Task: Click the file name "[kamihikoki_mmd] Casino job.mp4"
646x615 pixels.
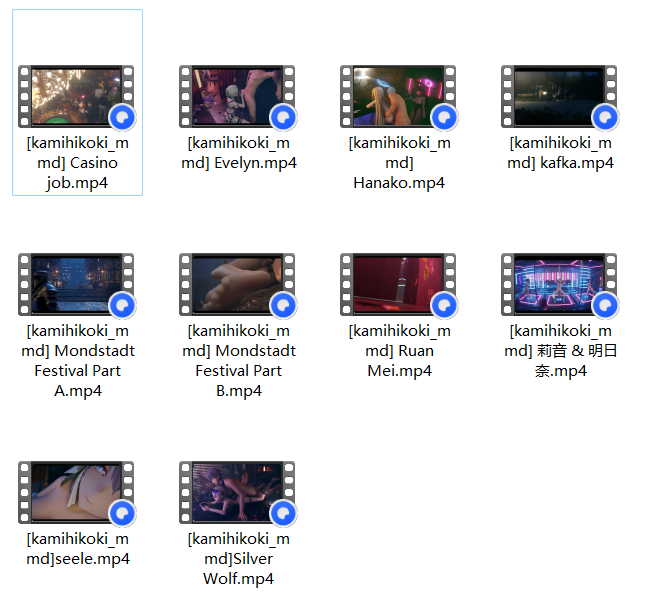Action: (77, 163)
